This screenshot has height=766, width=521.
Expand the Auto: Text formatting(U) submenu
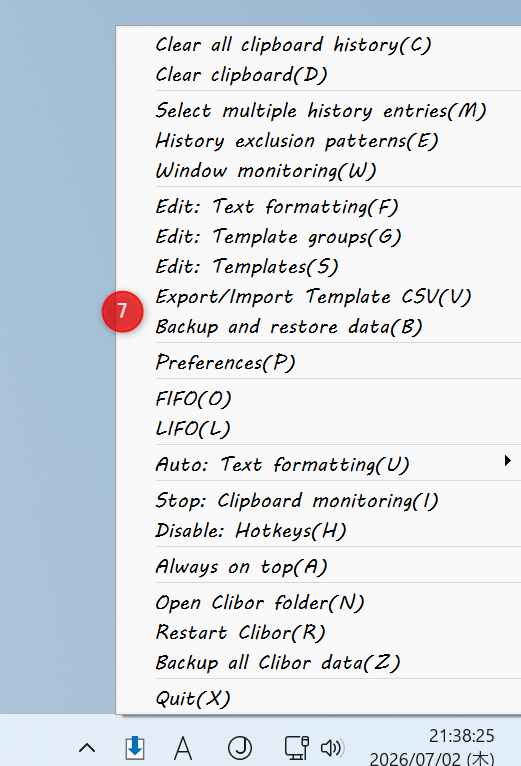pyautogui.click(x=319, y=464)
